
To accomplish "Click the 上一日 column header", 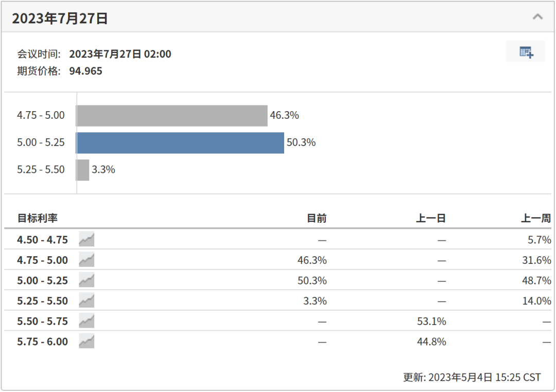I will tap(431, 218).
